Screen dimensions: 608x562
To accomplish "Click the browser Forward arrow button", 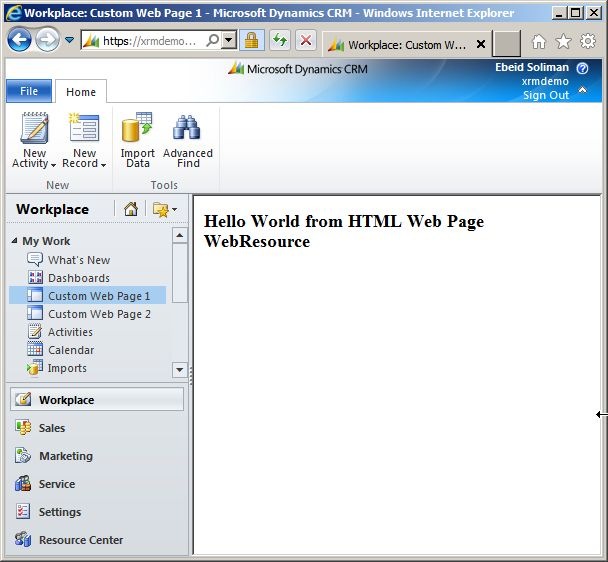I will (47, 39).
